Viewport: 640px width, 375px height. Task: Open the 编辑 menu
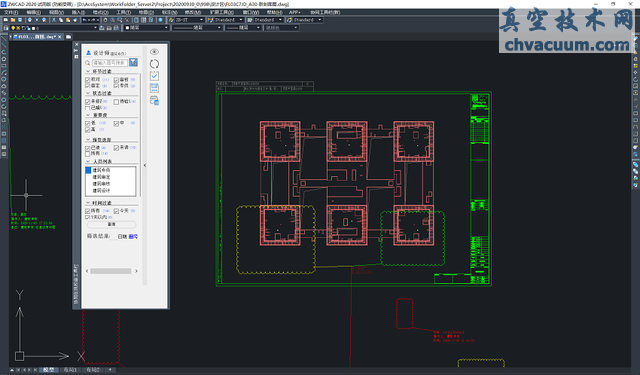(33, 12)
